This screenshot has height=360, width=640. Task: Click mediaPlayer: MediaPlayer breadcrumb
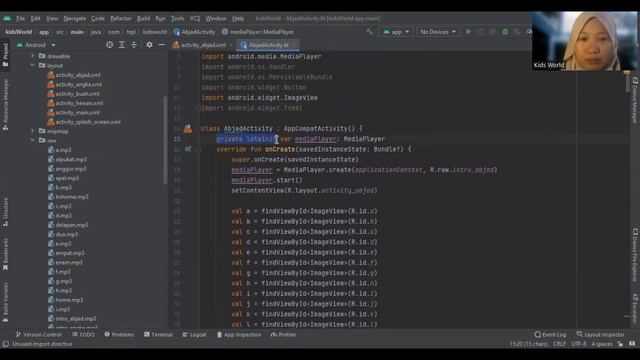coord(258,32)
